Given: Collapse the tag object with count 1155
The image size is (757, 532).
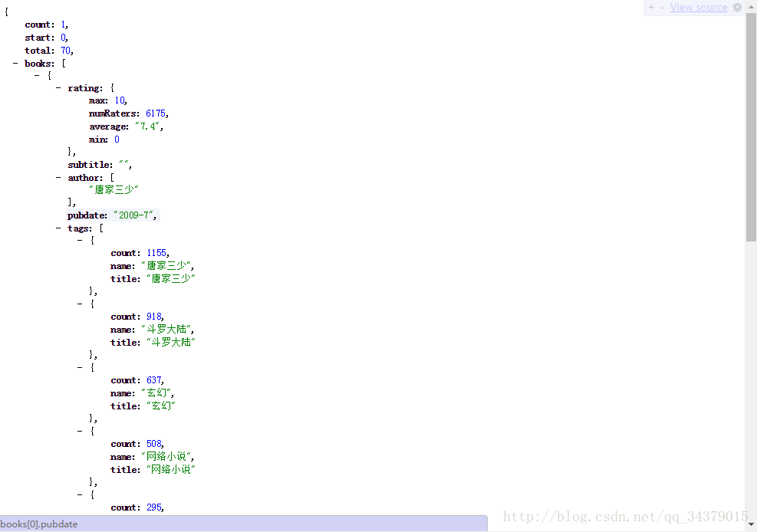Looking at the screenshot, I should (x=80, y=240).
